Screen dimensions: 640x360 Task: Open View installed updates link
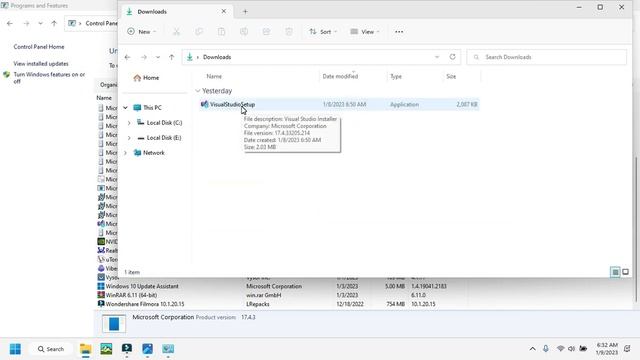[x=41, y=64]
